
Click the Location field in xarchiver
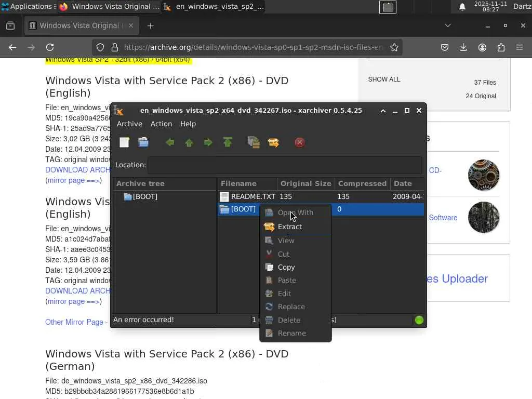point(284,165)
